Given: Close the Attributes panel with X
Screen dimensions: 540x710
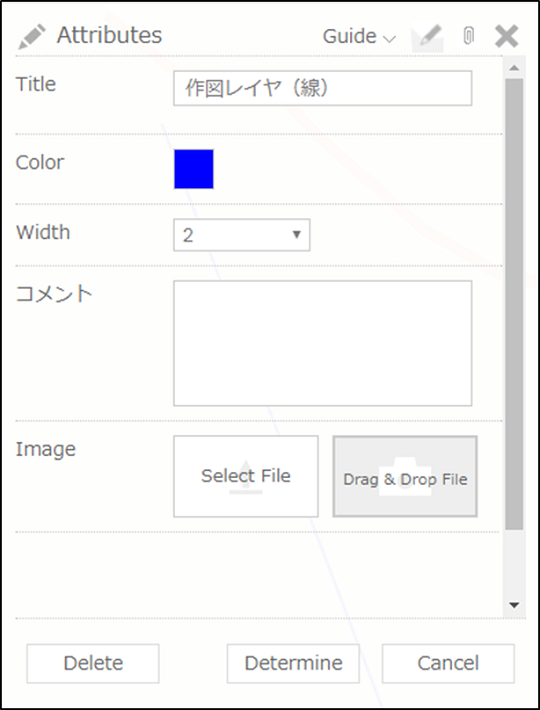Looking at the screenshot, I should click(x=506, y=36).
